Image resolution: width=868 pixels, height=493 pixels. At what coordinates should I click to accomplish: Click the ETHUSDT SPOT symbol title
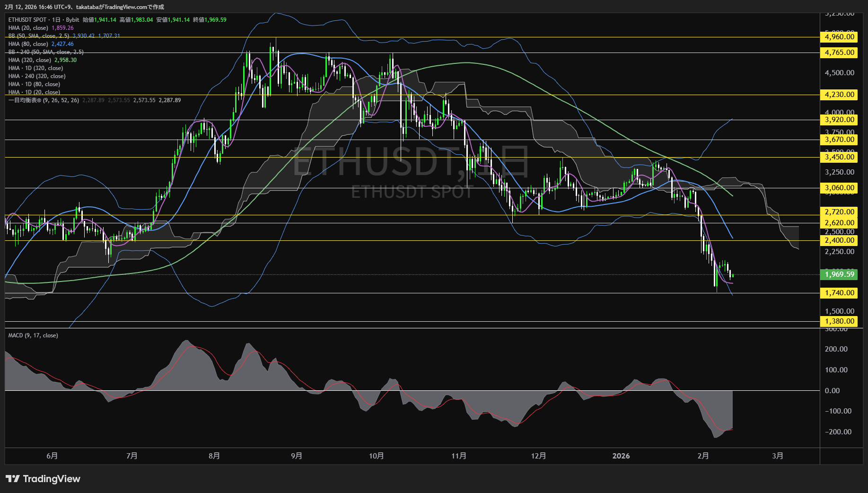[x=27, y=20]
